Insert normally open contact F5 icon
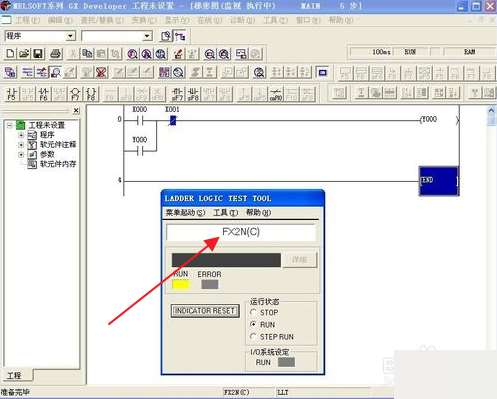Viewport: 497px width, 399px height. (12, 94)
